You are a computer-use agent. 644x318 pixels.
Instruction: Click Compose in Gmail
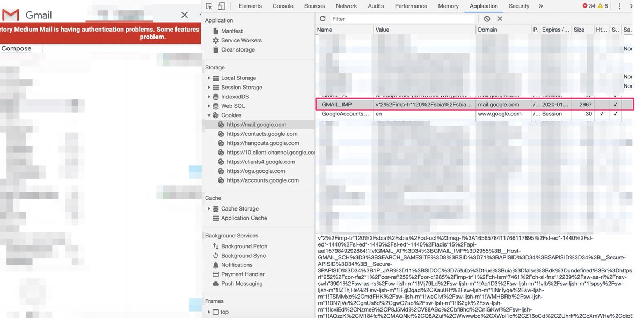pyautogui.click(x=17, y=48)
